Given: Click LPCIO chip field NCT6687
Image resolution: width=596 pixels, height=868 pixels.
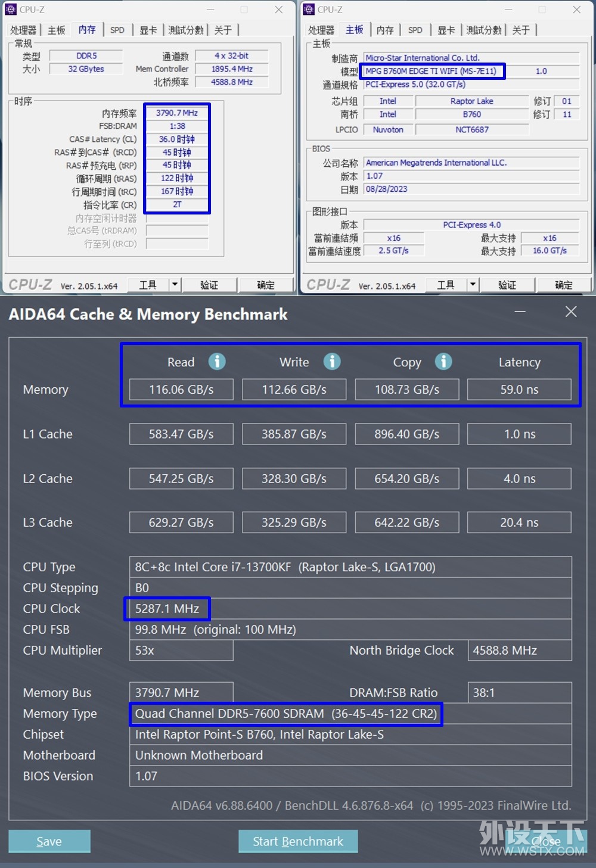Looking at the screenshot, I should click(472, 129).
